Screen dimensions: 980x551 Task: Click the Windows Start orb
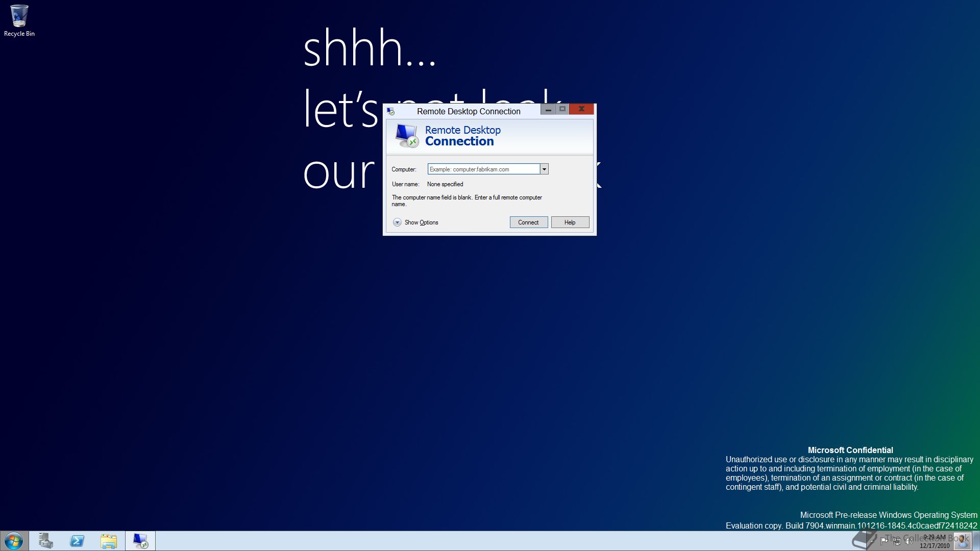14,541
